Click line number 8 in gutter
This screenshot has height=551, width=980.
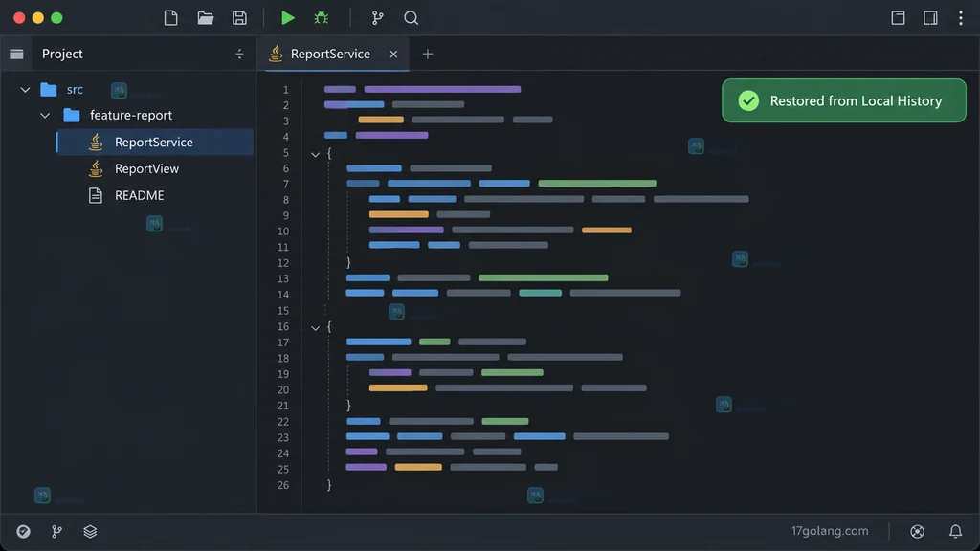[285, 200]
